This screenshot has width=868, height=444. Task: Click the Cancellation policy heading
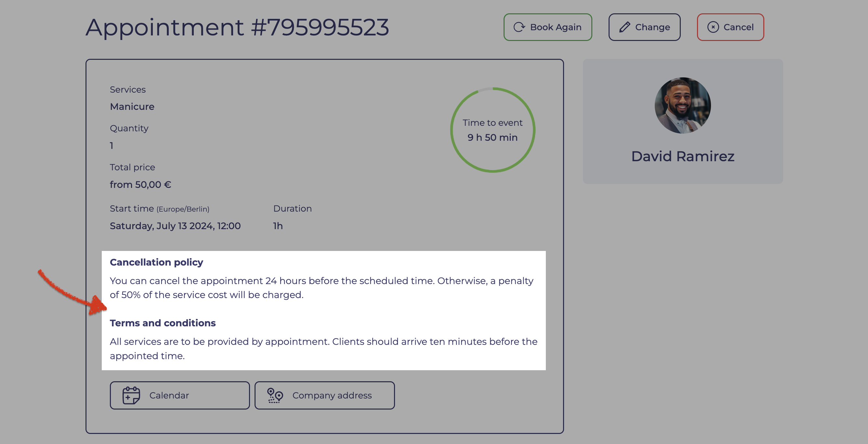click(x=156, y=262)
